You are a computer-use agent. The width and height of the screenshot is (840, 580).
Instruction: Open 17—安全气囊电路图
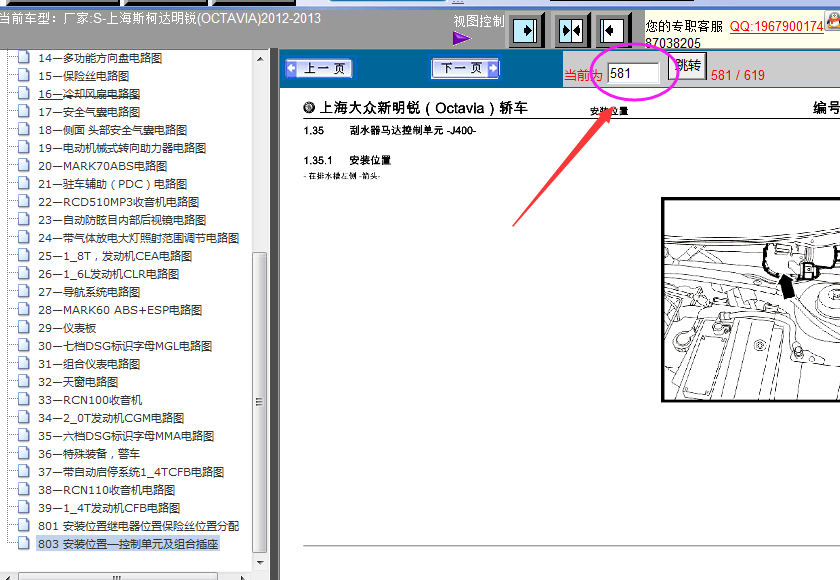pyautogui.click(x=89, y=112)
